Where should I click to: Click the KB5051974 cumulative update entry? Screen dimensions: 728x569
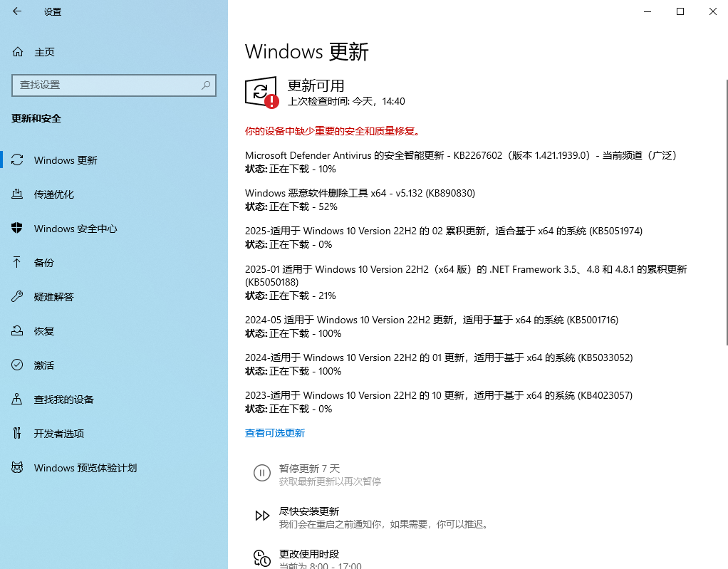coord(444,231)
